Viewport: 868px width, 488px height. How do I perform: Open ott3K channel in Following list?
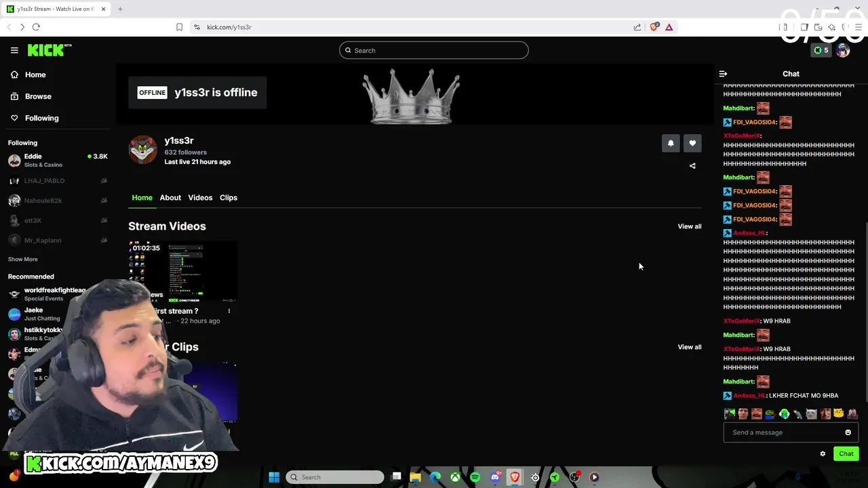[x=58, y=220]
